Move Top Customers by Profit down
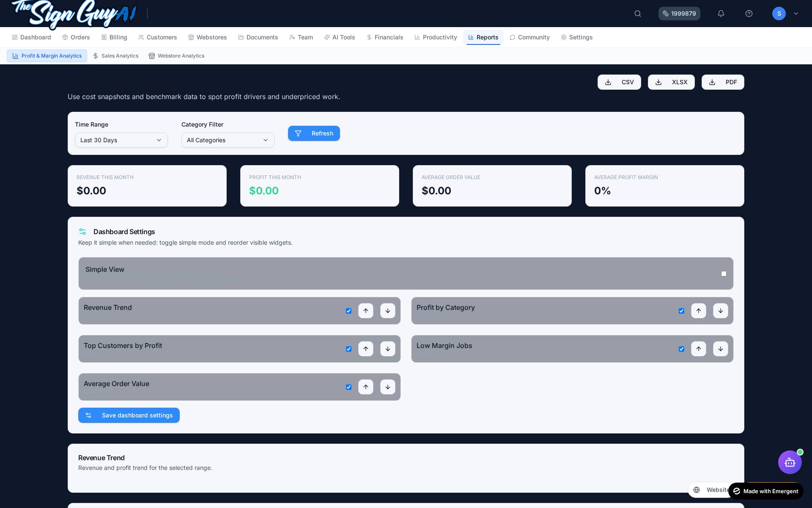The height and width of the screenshot is (508, 812). click(388, 349)
